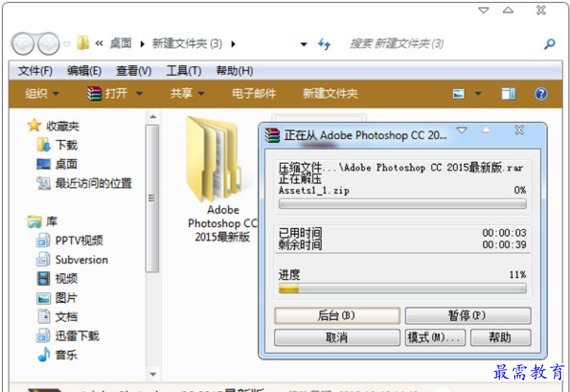Click the 模式(M)... button
570x392 pixels.
pos(435,338)
